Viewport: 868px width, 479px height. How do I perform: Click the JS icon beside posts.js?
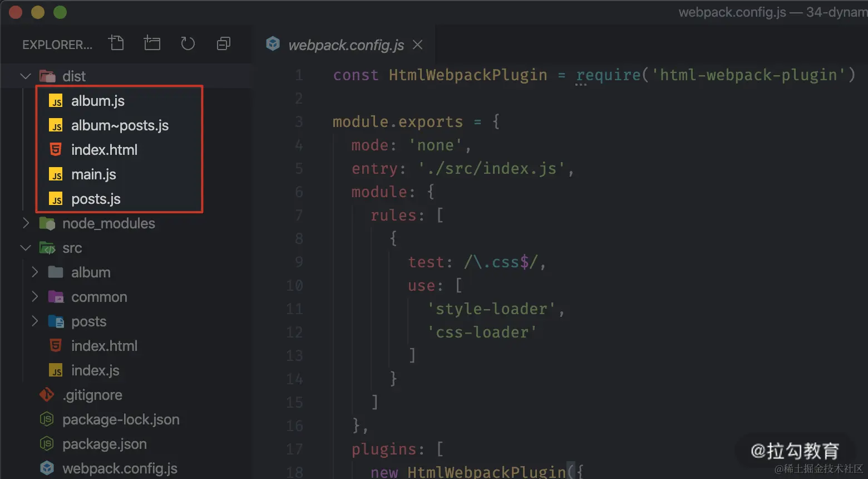pos(56,199)
